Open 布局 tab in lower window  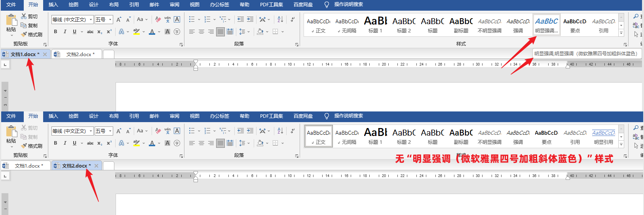(114, 116)
